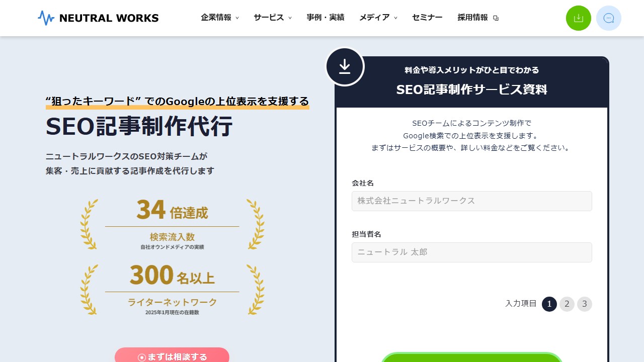Expand the 企業情報 dropdown menu
Screen dimensions: 644x362
220,18
